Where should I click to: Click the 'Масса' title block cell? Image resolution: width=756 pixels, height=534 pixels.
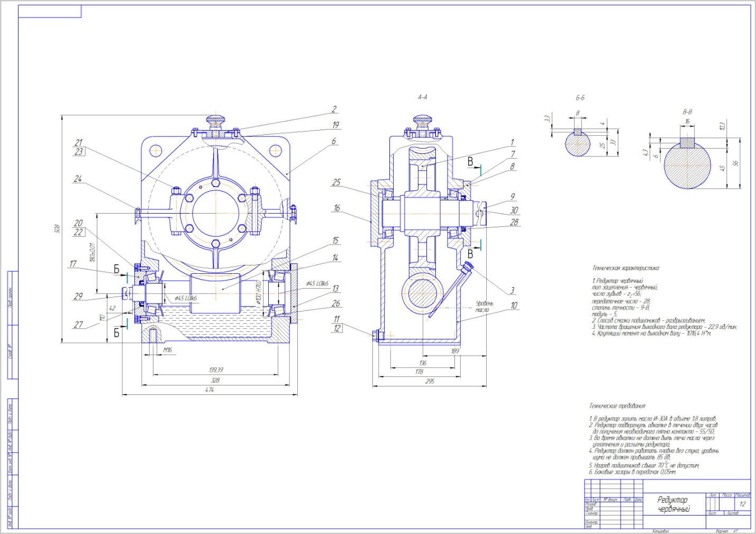[727, 495]
